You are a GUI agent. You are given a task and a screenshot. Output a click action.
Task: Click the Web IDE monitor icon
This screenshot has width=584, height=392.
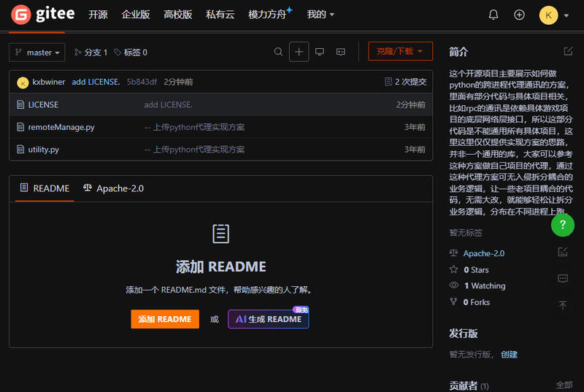tap(320, 52)
